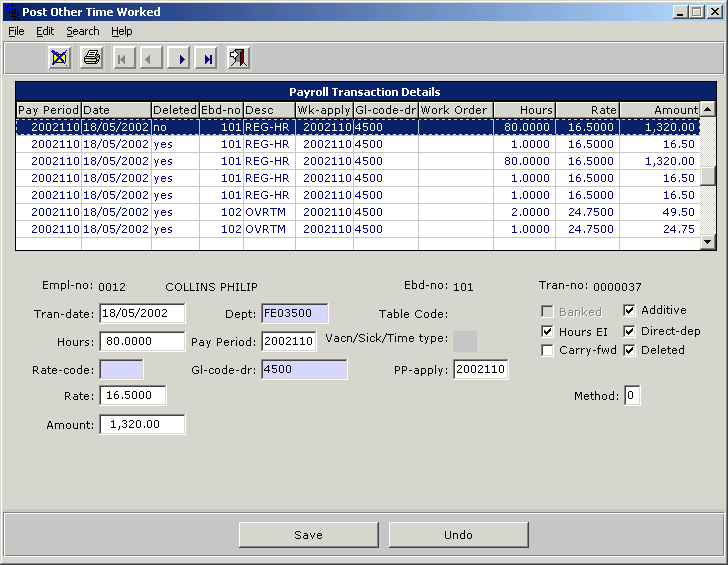The width and height of the screenshot is (728, 565).
Task: Click into the Tran-date input field
Action: pos(141,314)
